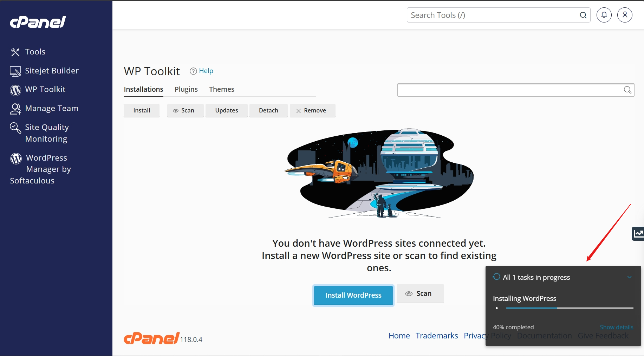Switch to the Installations tab
Image resolution: width=644 pixels, height=356 pixels.
(x=143, y=89)
